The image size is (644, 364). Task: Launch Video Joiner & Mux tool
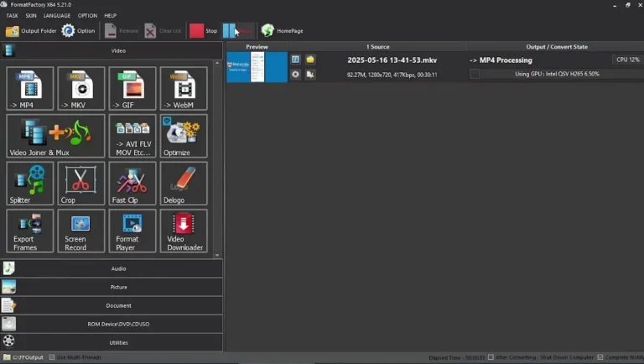click(x=55, y=136)
